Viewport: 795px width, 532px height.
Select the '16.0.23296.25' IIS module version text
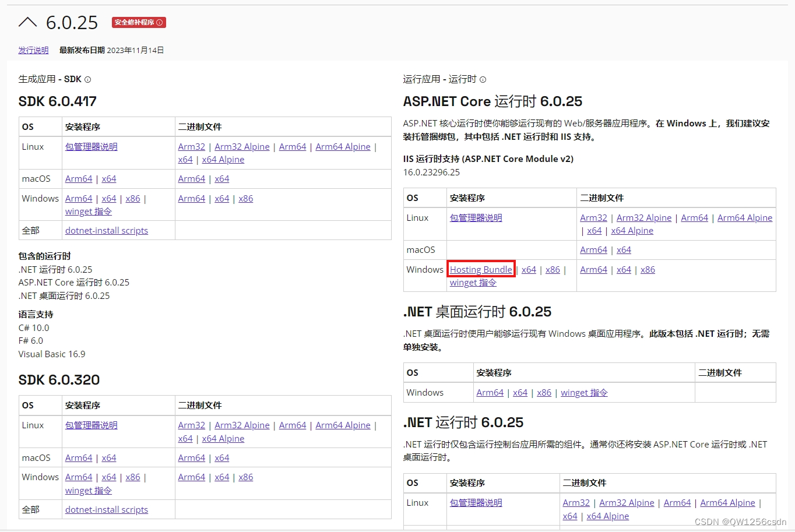[431, 172]
